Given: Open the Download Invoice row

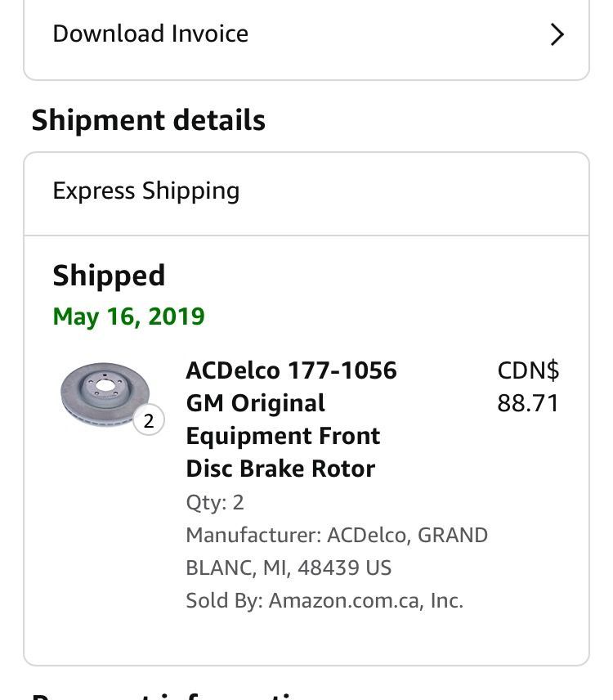Looking at the screenshot, I should tap(150, 34).
